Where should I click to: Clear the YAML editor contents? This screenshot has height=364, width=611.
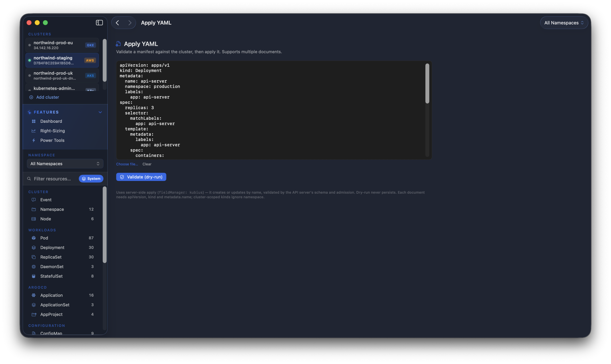[147, 164]
